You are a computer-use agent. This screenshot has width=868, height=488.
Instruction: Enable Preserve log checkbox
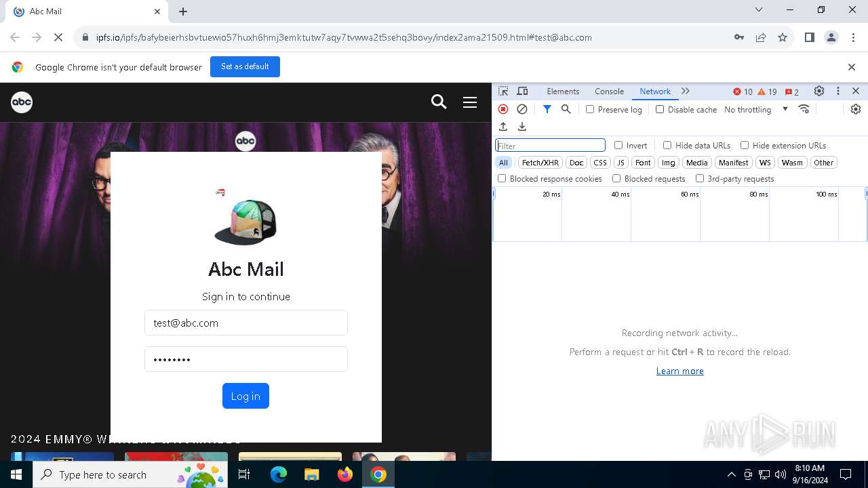tap(590, 109)
